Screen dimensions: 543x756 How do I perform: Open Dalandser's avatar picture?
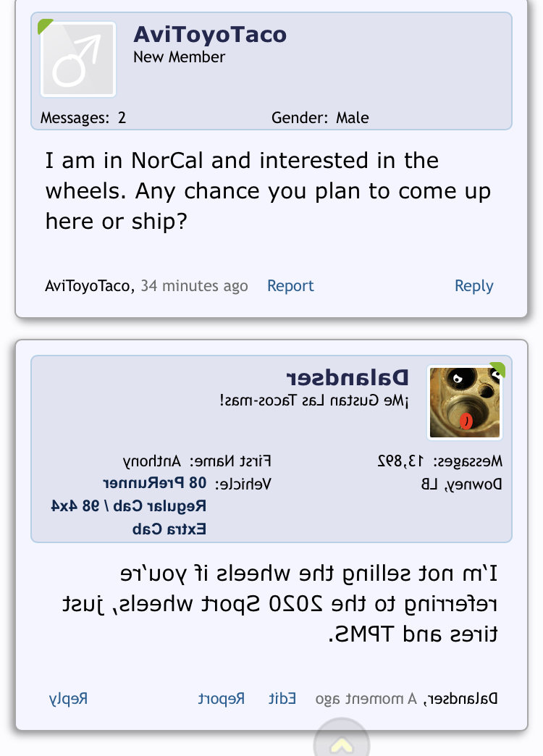pos(465,403)
